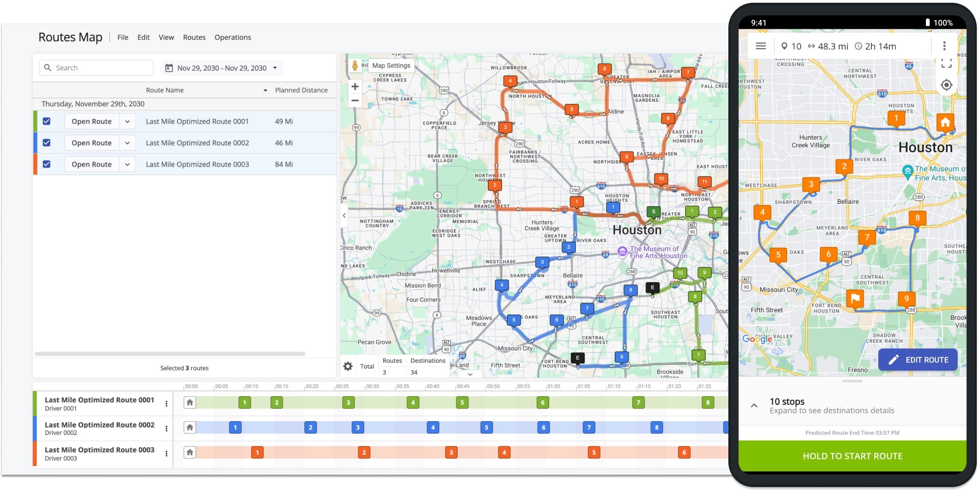Click green stop 7 marker on desktop map

[699, 355]
